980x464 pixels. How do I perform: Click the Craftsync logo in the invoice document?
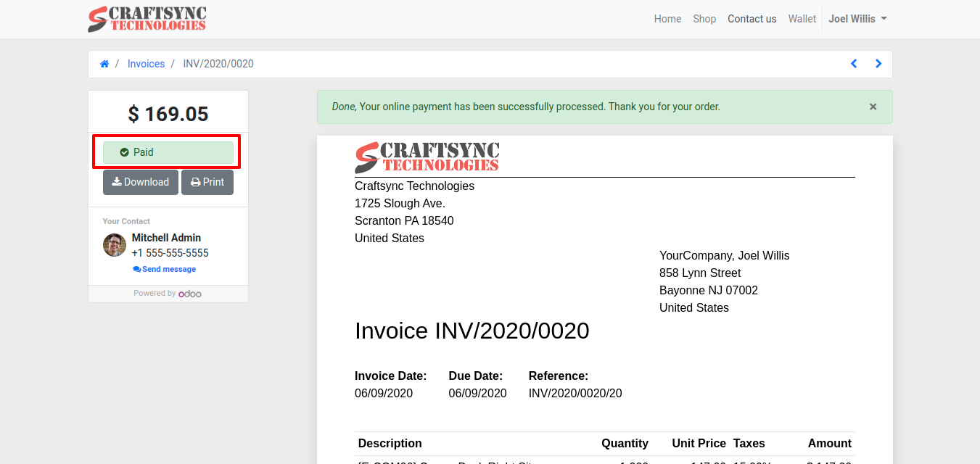[427, 157]
